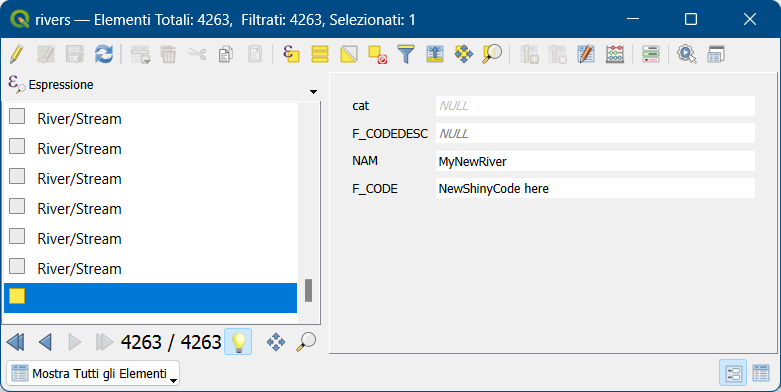
Task: Toggle the lightbulb highlight current feature button
Action: tap(238, 342)
